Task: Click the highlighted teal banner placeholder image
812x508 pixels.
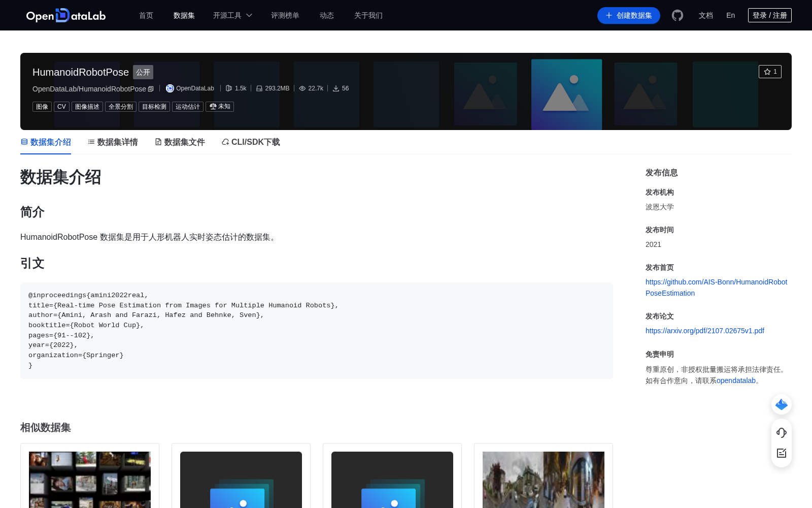Action: 567,94
